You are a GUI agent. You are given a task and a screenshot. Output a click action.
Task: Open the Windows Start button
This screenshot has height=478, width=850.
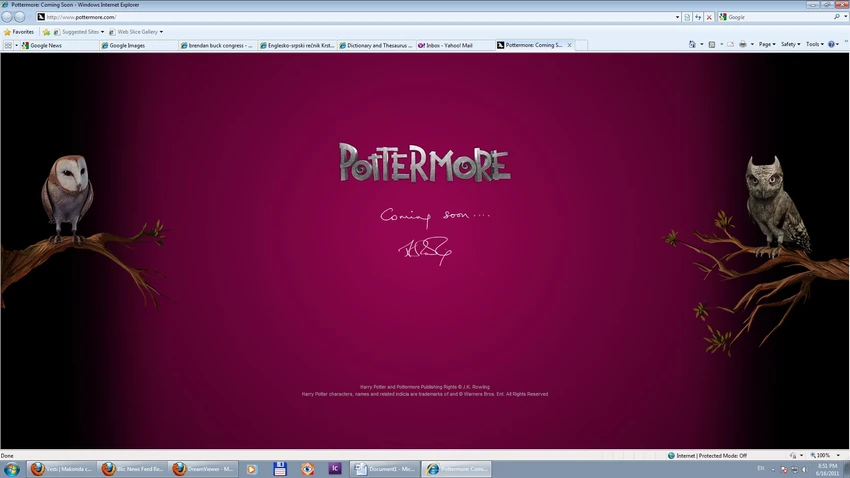[x=12, y=469]
